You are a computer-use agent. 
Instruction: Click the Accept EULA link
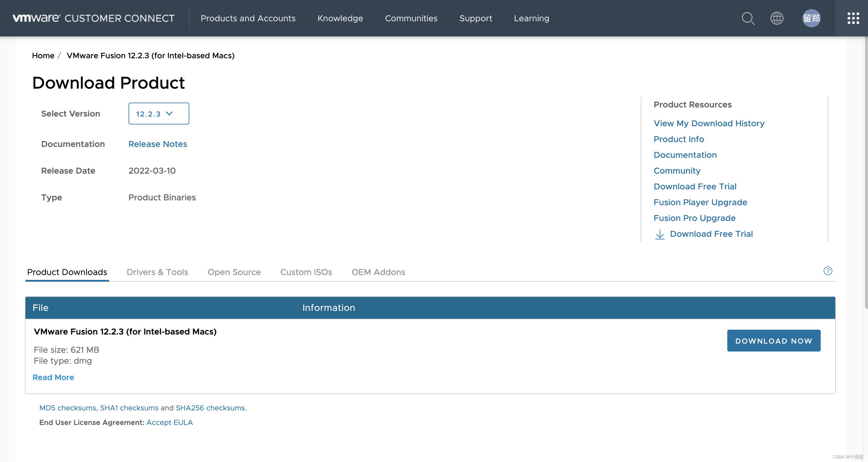170,423
